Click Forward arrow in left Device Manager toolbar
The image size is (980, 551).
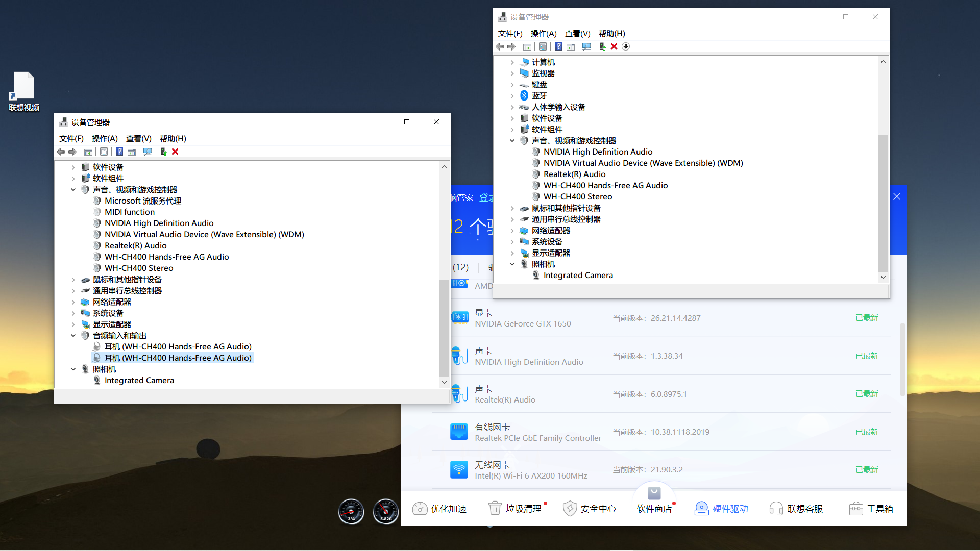click(72, 152)
